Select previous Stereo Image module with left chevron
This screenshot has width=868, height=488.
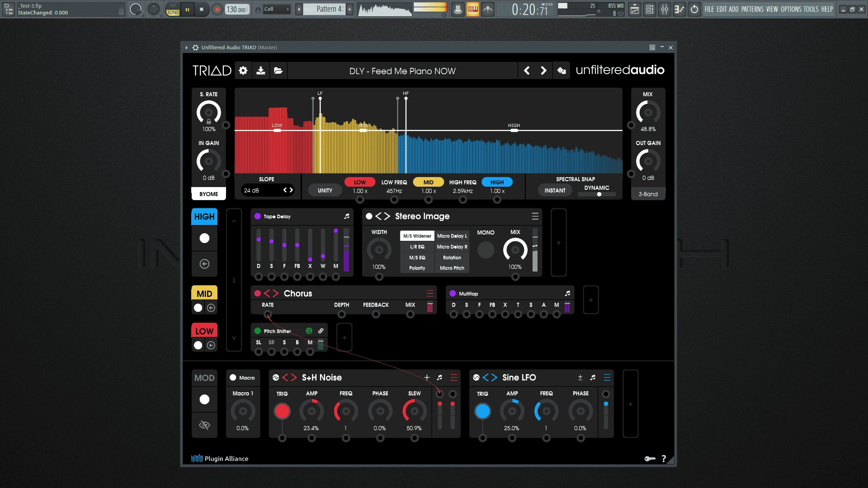click(379, 216)
